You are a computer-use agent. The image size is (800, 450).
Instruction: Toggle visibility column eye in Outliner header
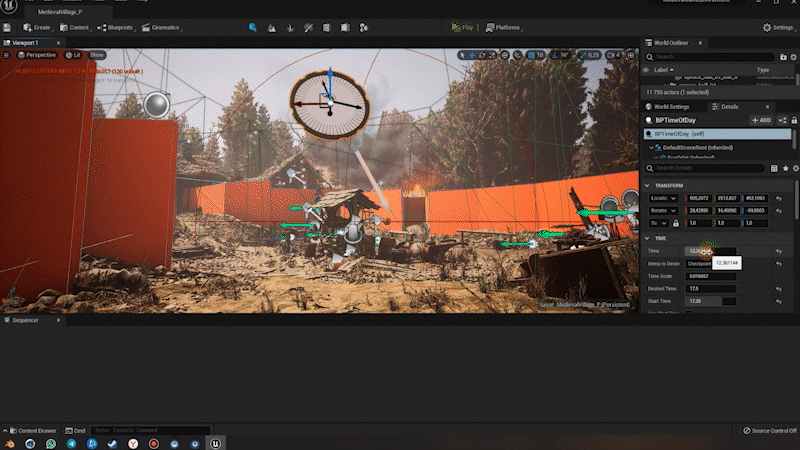click(x=645, y=70)
